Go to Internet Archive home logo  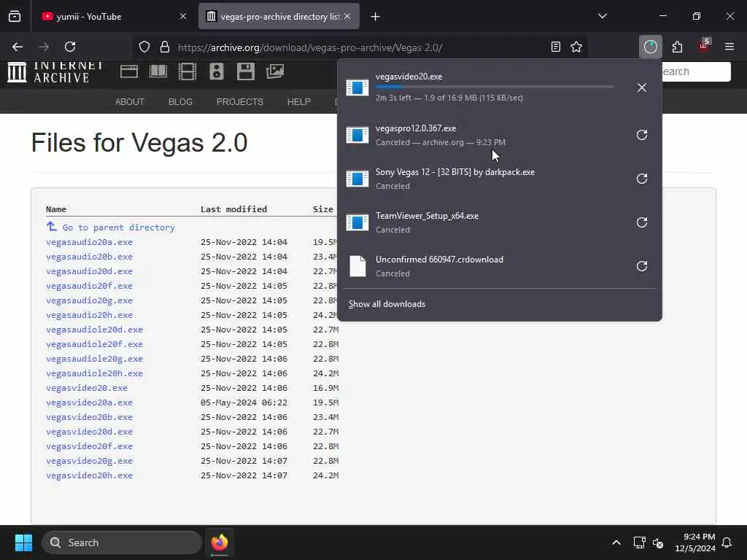click(55, 72)
